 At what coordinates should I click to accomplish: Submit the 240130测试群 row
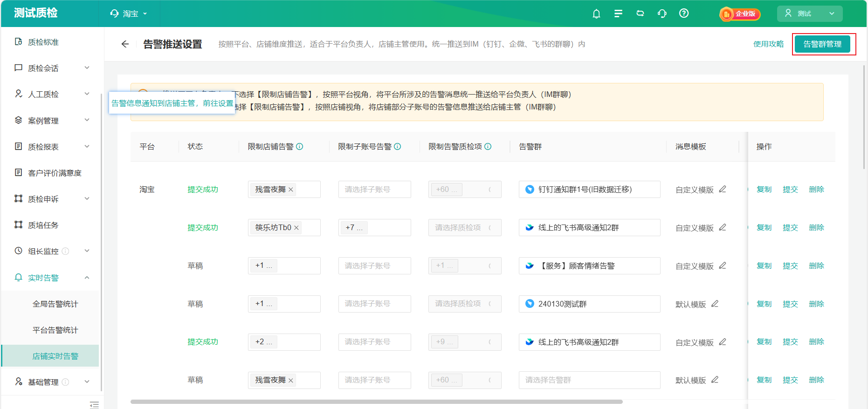pyautogui.click(x=790, y=304)
